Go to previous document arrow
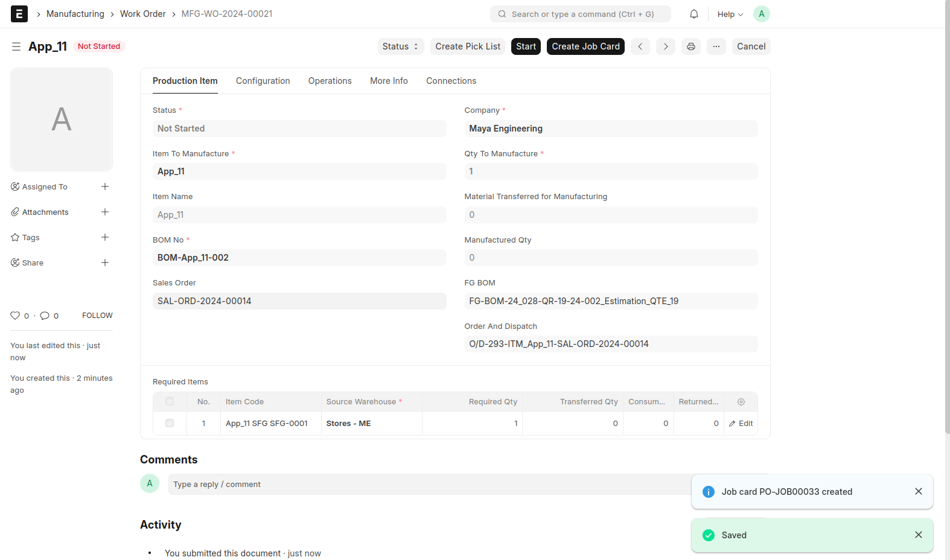 [640, 46]
